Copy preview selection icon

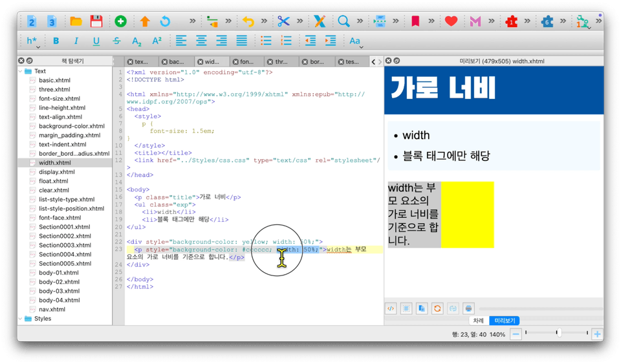click(x=422, y=308)
